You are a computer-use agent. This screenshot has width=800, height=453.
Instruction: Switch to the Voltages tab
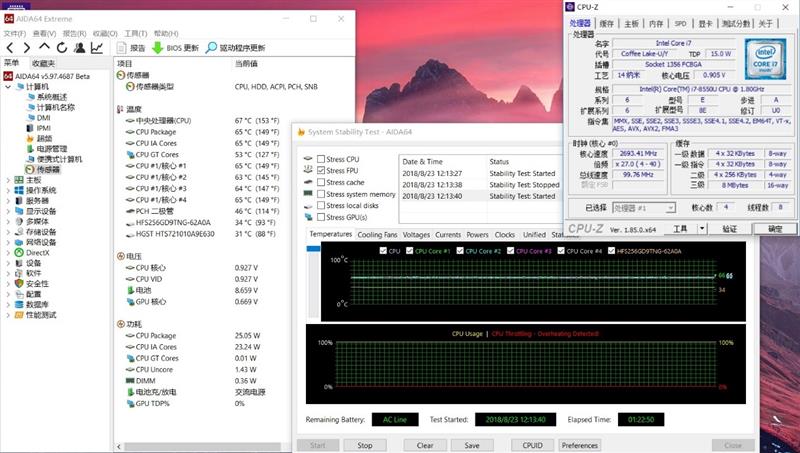[x=416, y=235]
